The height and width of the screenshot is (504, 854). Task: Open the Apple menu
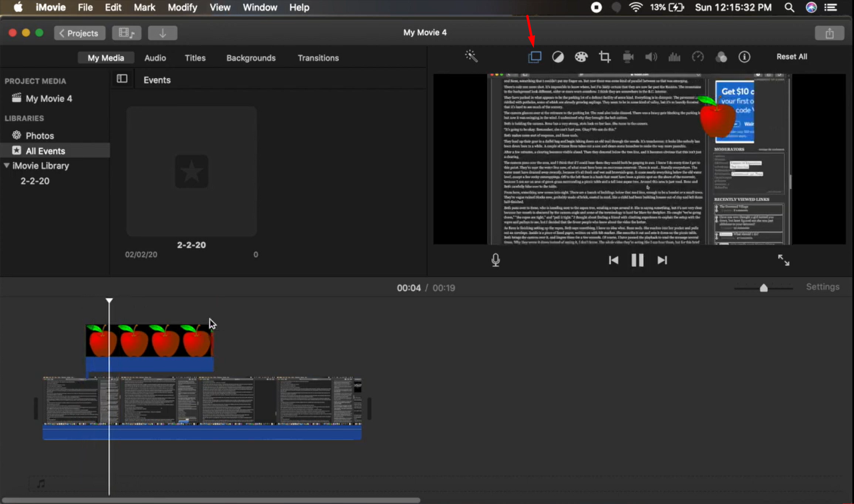coord(18,7)
